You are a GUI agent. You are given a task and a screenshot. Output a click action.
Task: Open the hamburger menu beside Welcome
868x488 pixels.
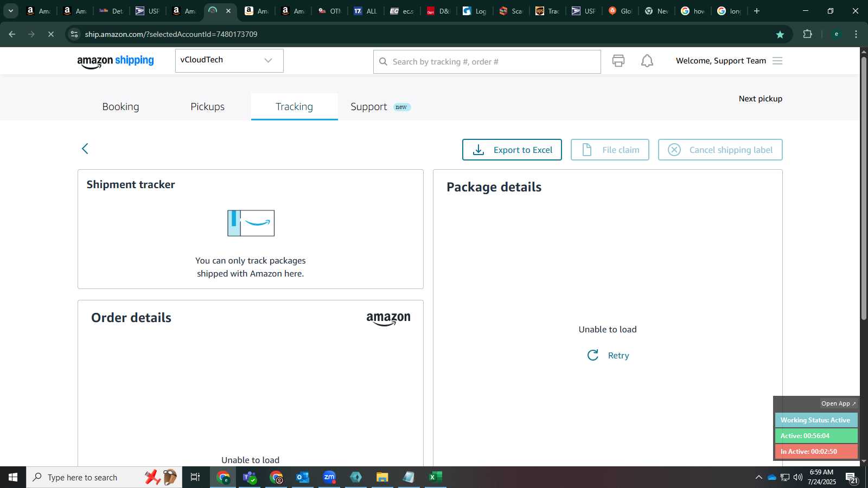[x=777, y=61]
